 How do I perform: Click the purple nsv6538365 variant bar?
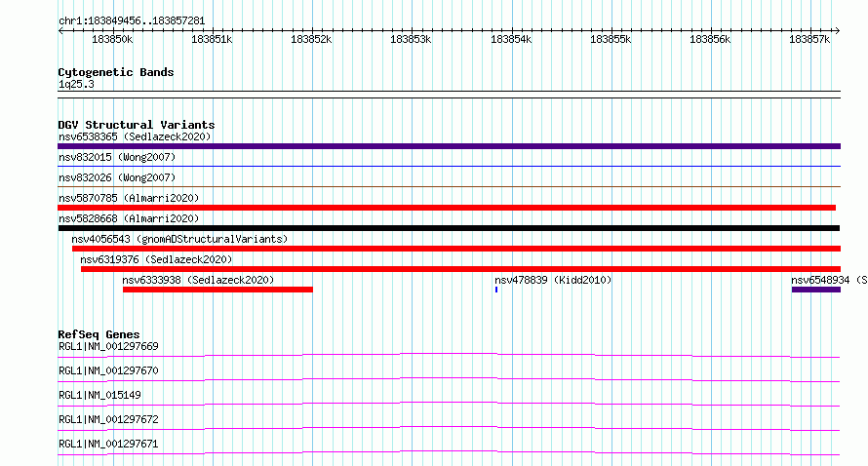pos(449,146)
